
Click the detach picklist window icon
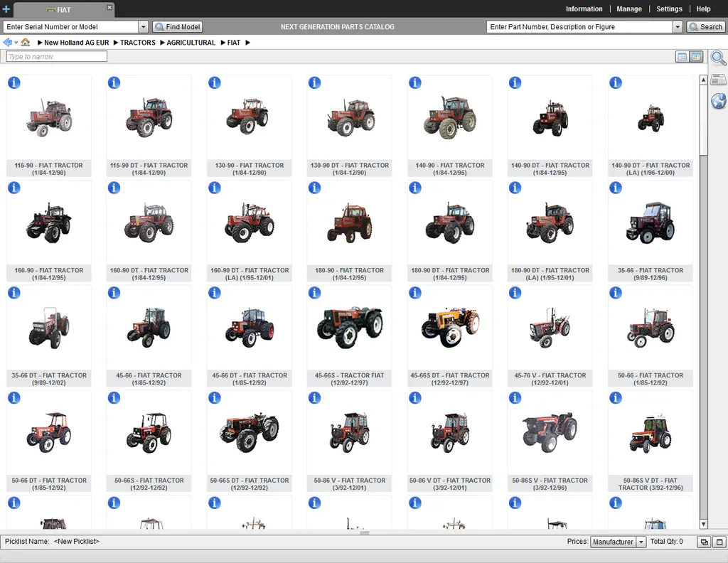(704, 542)
